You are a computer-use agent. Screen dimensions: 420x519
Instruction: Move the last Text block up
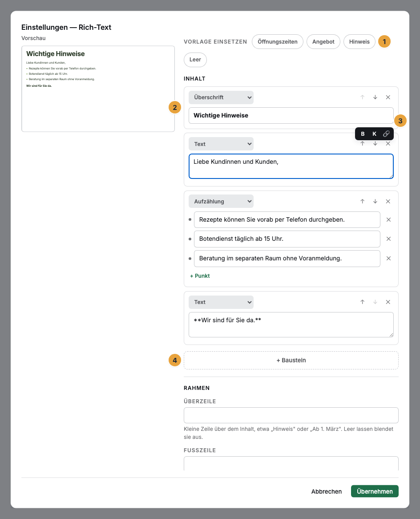point(363,302)
